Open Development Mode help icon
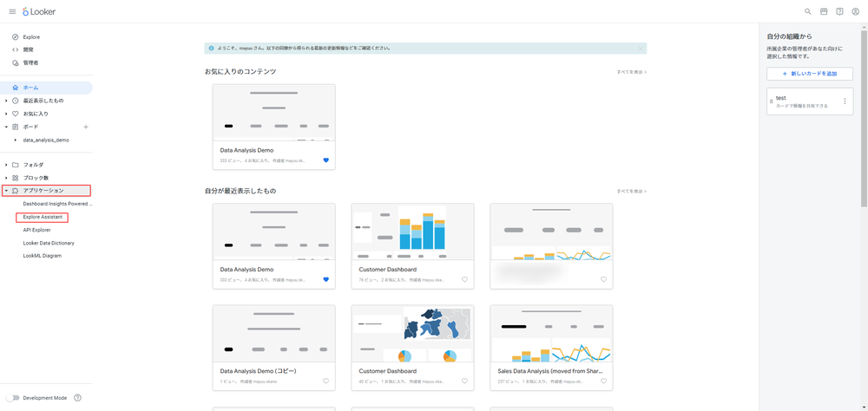This screenshot has width=868, height=411. coord(77,398)
